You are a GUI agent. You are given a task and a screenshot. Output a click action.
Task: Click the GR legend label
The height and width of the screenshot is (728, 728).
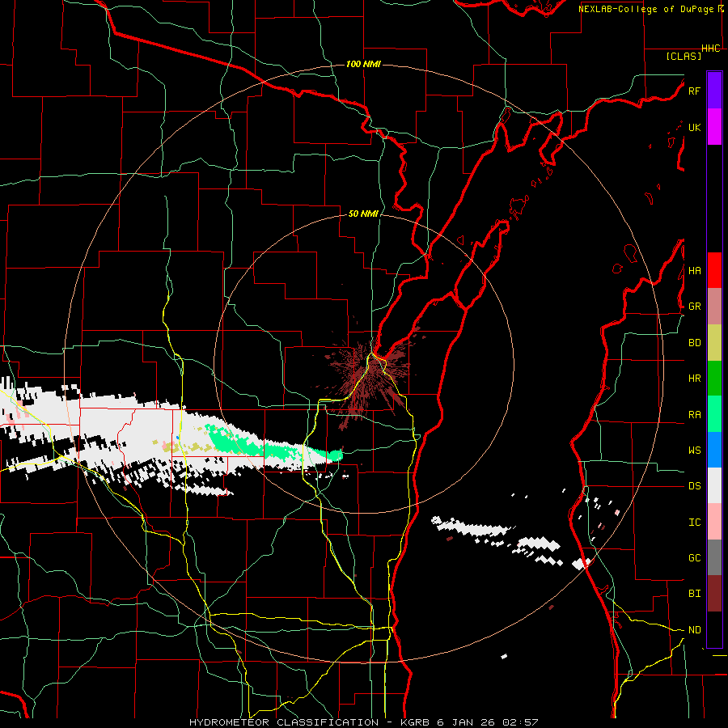694,307
